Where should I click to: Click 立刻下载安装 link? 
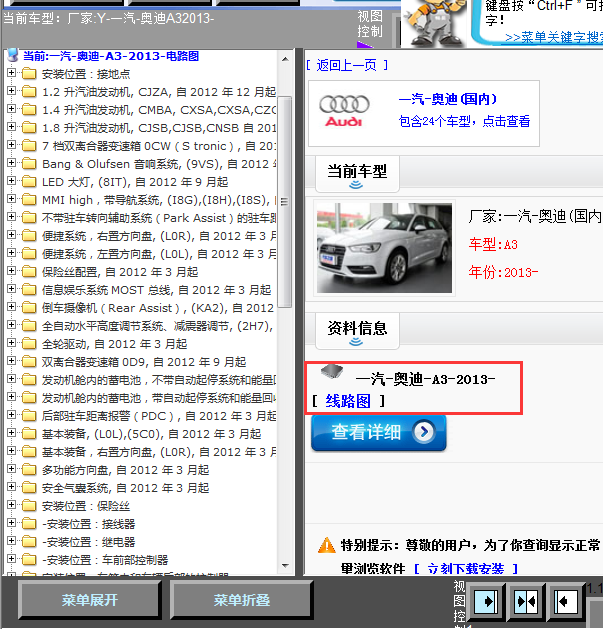466,568
